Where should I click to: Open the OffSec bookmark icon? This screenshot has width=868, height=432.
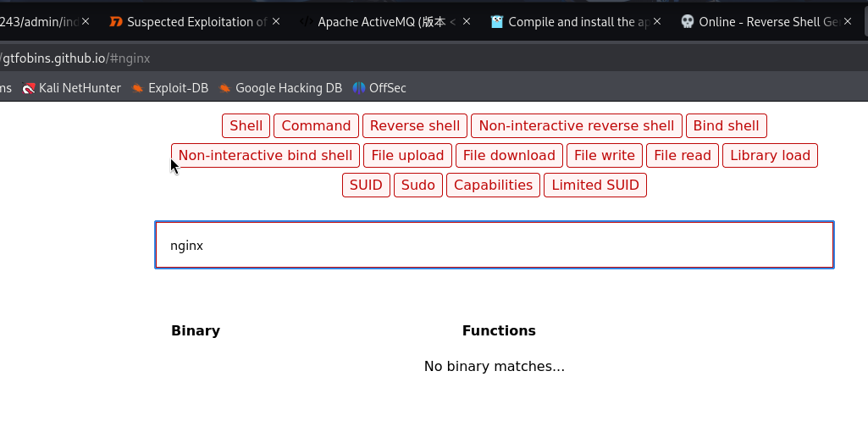[x=359, y=88]
